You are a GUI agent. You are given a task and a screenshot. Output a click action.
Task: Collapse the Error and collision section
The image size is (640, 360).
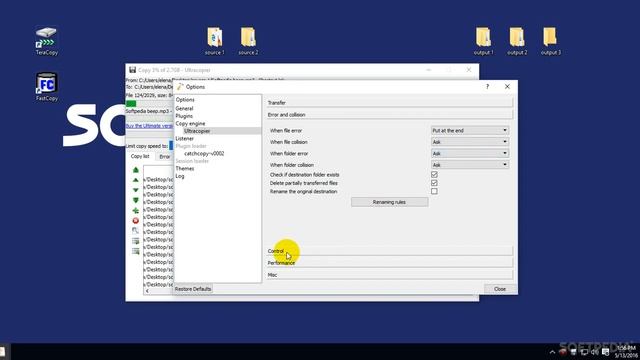pos(389,115)
